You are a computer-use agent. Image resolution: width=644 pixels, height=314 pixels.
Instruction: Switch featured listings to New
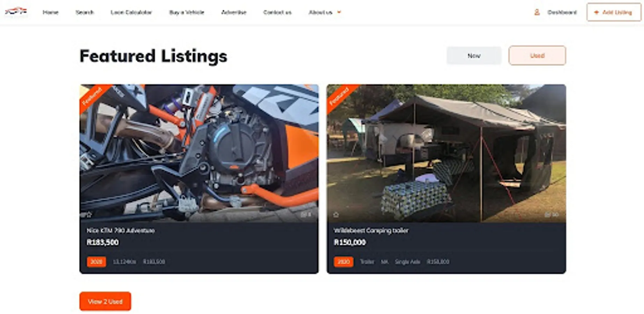pyautogui.click(x=474, y=55)
